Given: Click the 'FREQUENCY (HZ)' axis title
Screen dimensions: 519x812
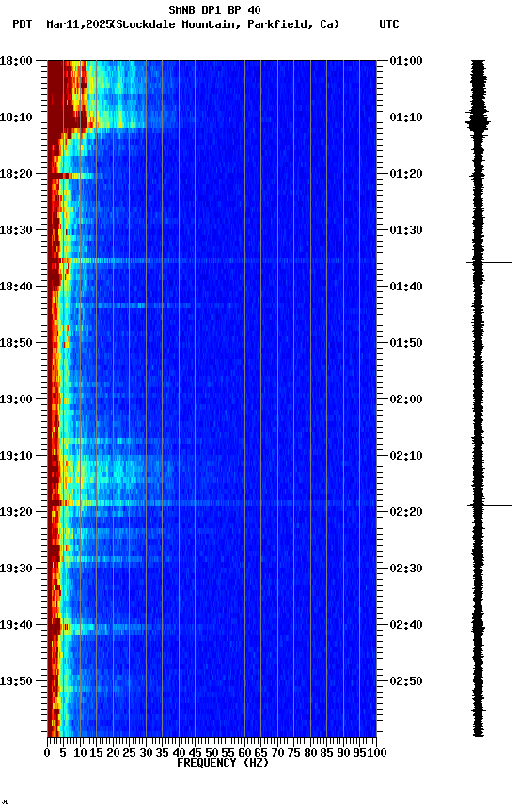Looking at the screenshot, I should coord(223,763).
